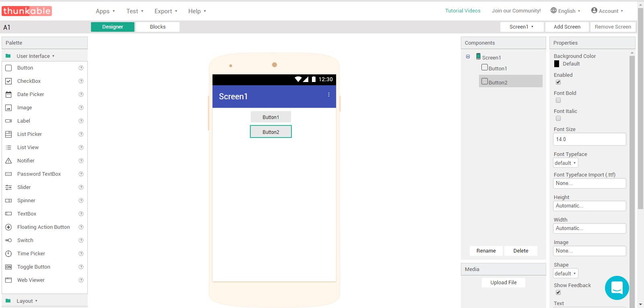The width and height of the screenshot is (644, 308).
Task: Open the Screen1 screen selector dropdown
Action: [521, 27]
